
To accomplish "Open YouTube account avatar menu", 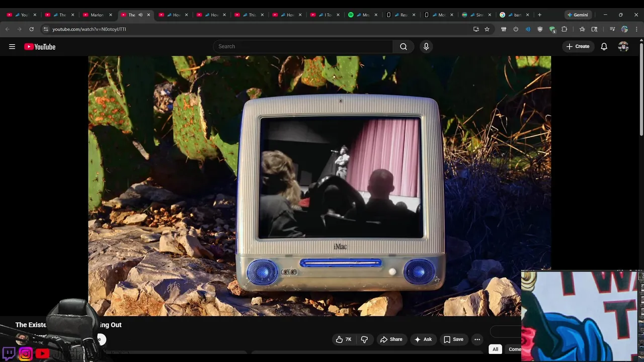I will coord(623,47).
